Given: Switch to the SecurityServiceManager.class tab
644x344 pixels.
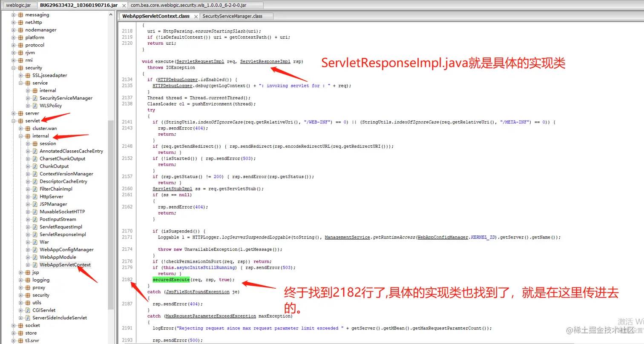Looking at the screenshot, I should 232,16.
